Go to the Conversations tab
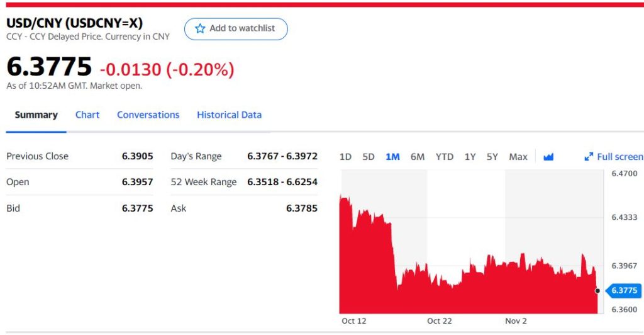 pos(148,115)
